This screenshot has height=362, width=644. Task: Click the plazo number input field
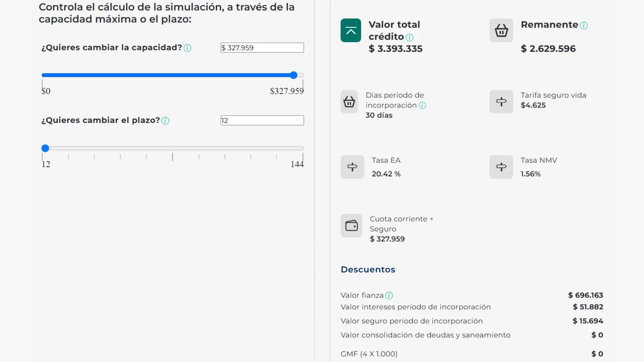click(262, 120)
